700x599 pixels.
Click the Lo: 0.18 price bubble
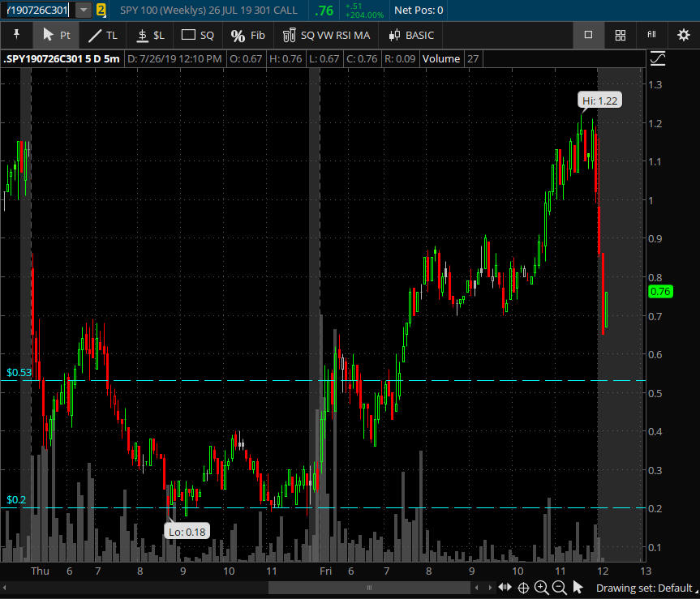(187, 532)
